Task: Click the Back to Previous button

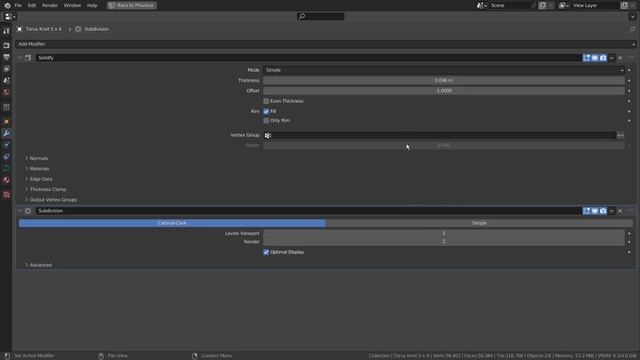Action: pos(132,5)
